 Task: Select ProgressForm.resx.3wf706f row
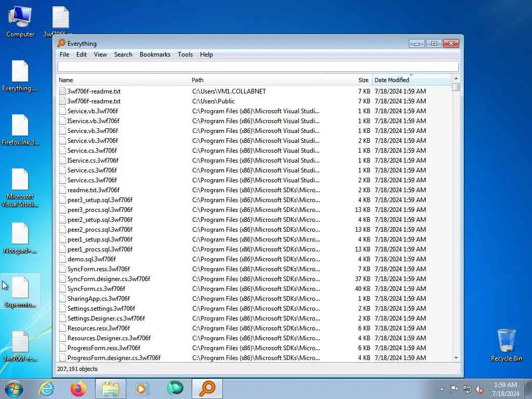coord(254,348)
